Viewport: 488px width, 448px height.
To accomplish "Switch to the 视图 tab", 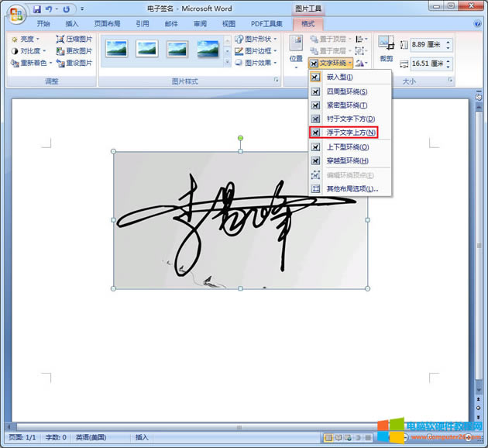I will click(x=229, y=24).
